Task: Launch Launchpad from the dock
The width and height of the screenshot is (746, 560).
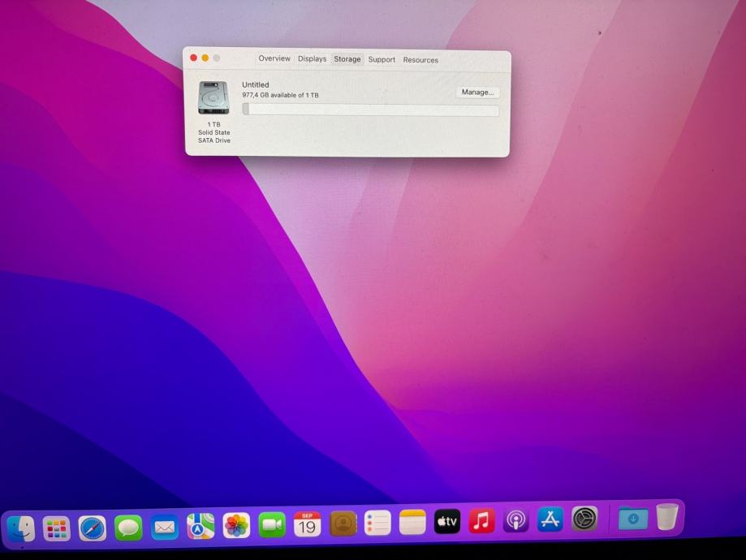Action: 57,528
